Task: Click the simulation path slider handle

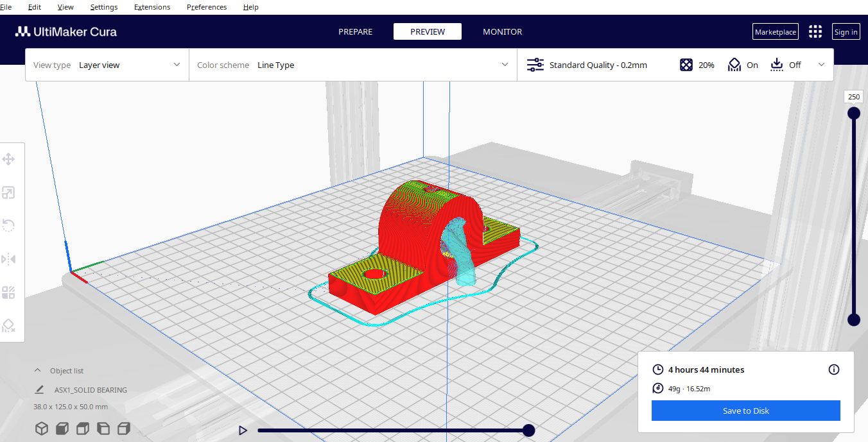Action: tap(528, 430)
